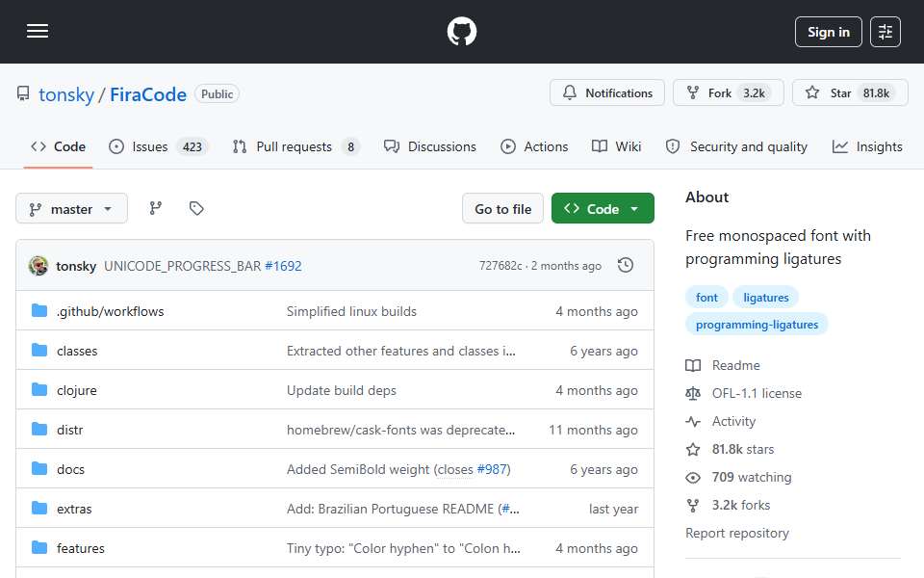Open the classes folder name
This screenshot has width=924, height=578.
[77, 351]
